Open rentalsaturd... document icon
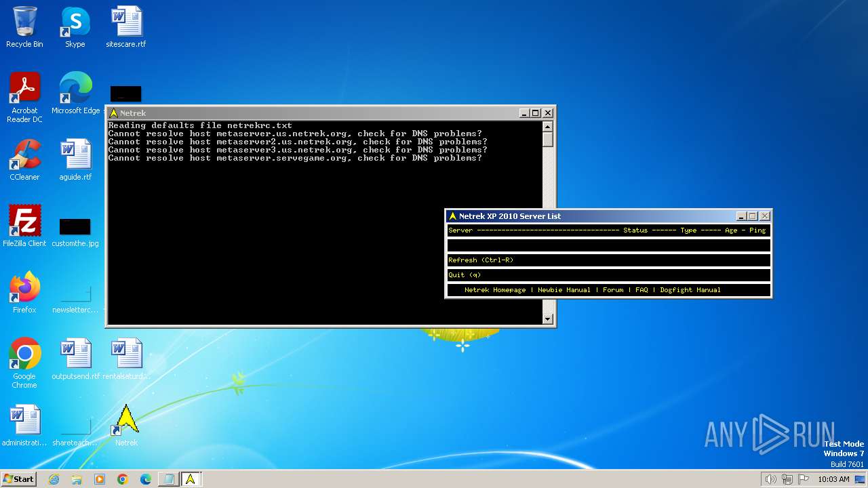This screenshot has height=488, width=868. pos(126,359)
